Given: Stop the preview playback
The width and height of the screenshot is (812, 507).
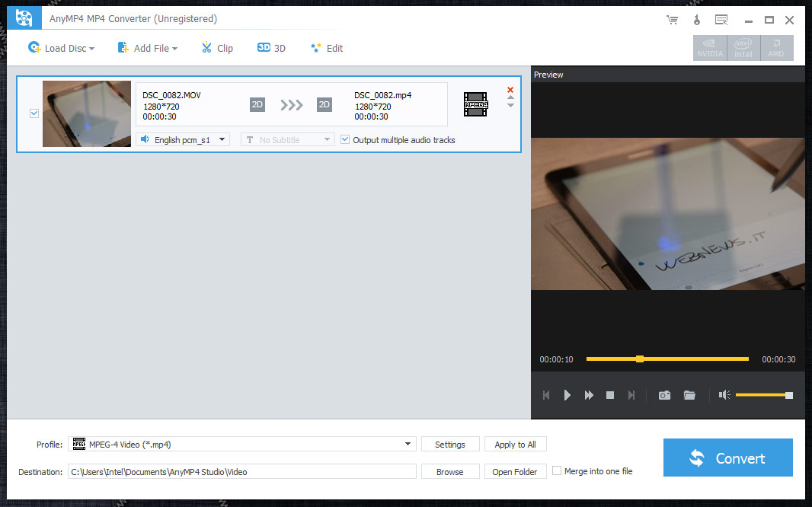Looking at the screenshot, I should click(x=610, y=395).
